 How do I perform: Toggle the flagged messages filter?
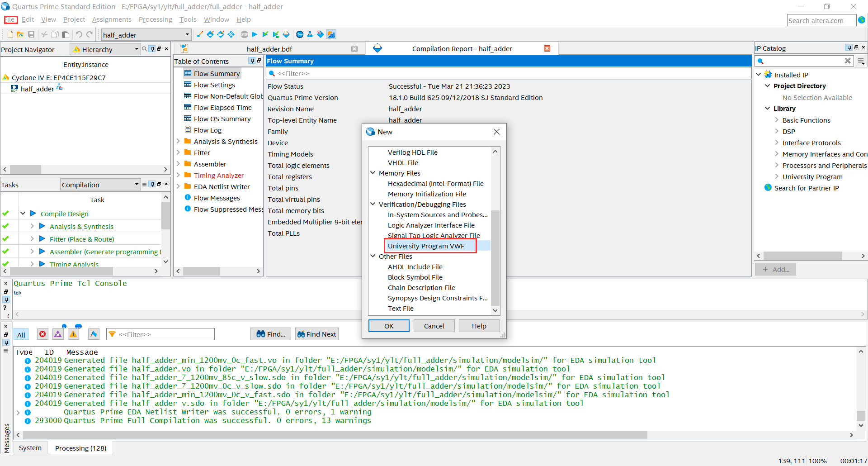pos(94,334)
